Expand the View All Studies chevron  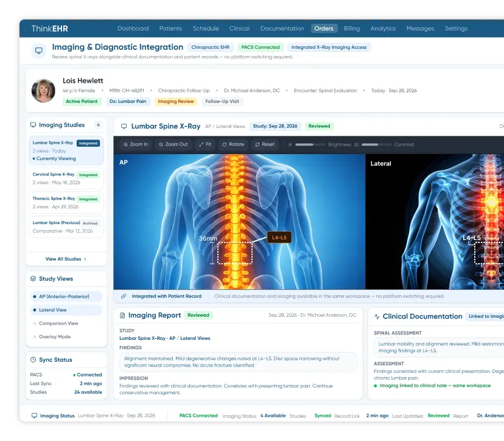point(85,259)
